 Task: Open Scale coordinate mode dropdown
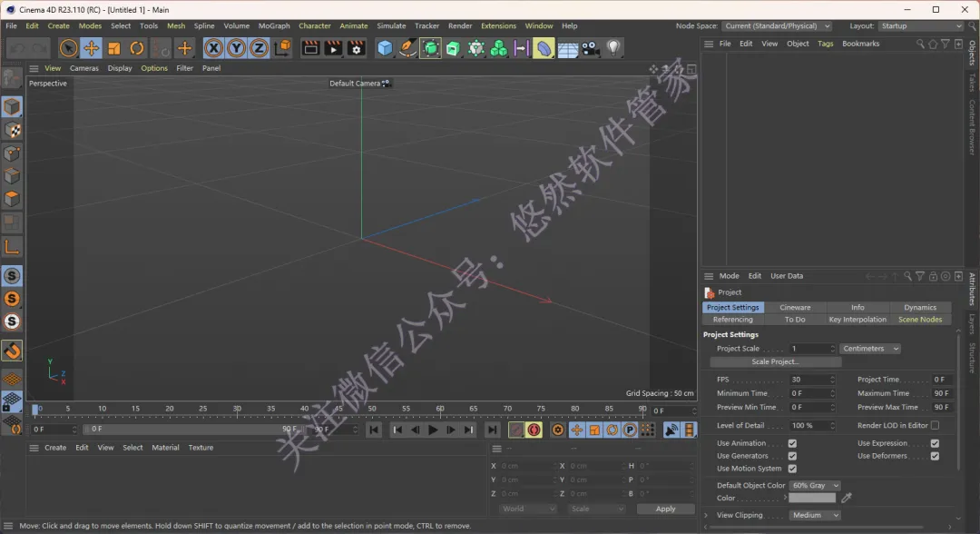click(597, 509)
